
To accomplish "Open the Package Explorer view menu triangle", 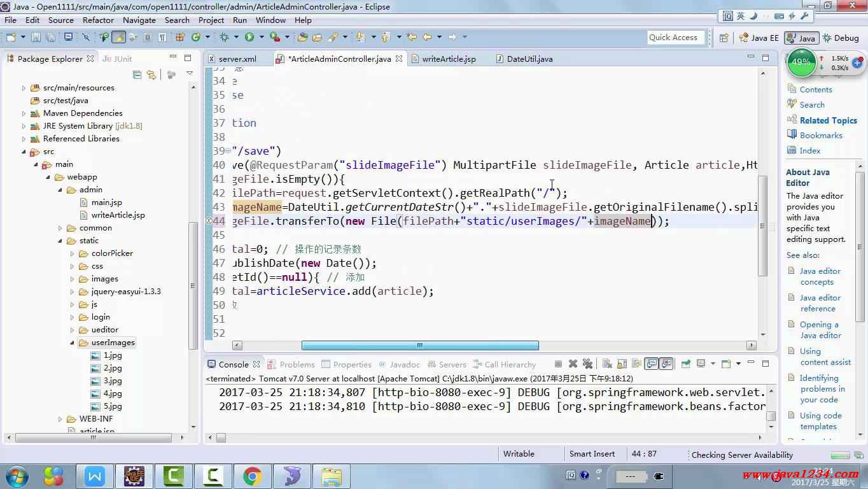I will pos(189,74).
